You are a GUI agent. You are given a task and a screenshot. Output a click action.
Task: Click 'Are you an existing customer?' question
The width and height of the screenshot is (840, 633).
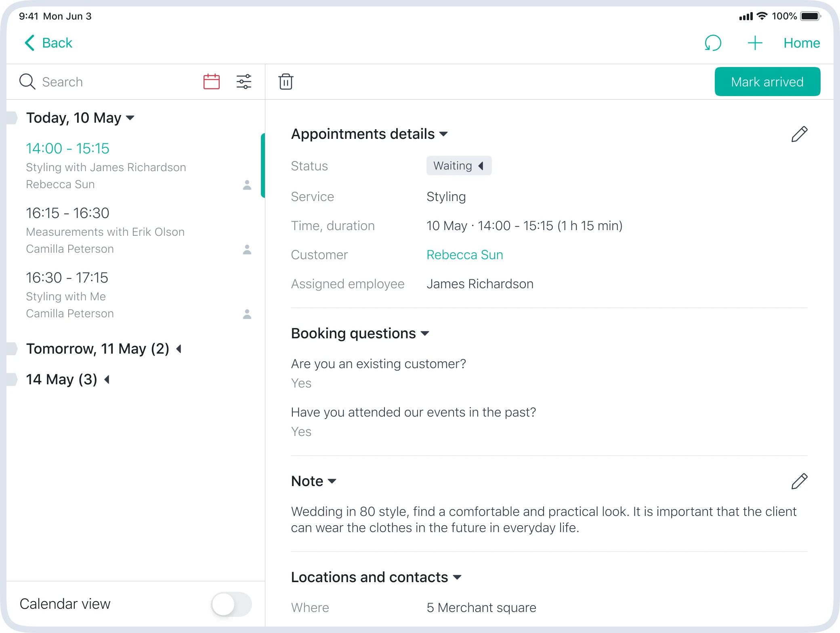tap(378, 364)
